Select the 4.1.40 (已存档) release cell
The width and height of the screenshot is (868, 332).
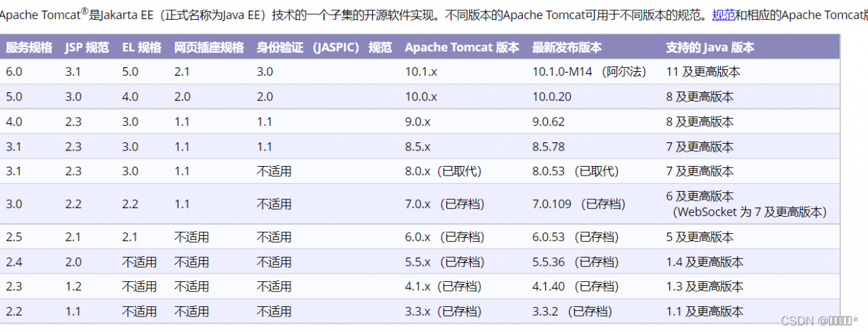pos(576,287)
